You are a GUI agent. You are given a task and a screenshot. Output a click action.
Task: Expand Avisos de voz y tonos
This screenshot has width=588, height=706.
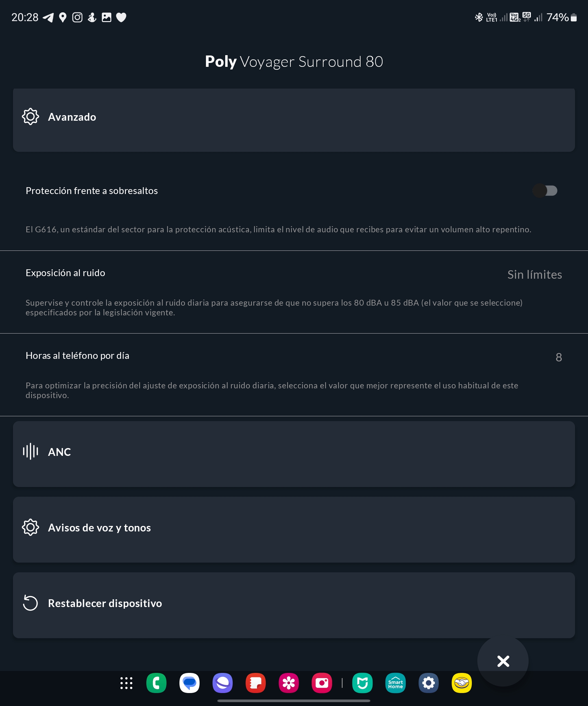pyautogui.click(x=294, y=529)
